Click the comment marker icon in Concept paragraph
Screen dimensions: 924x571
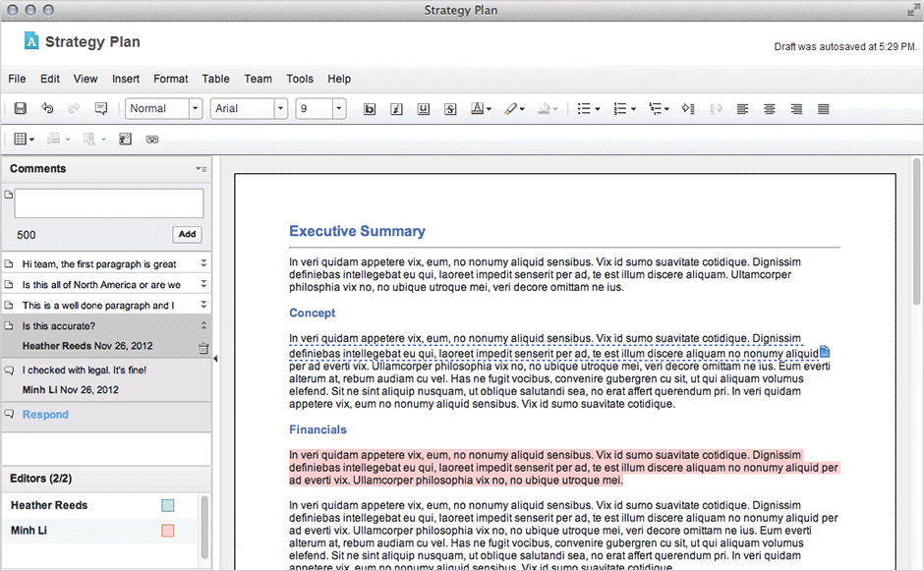pyautogui.click(x=825, y=352)
